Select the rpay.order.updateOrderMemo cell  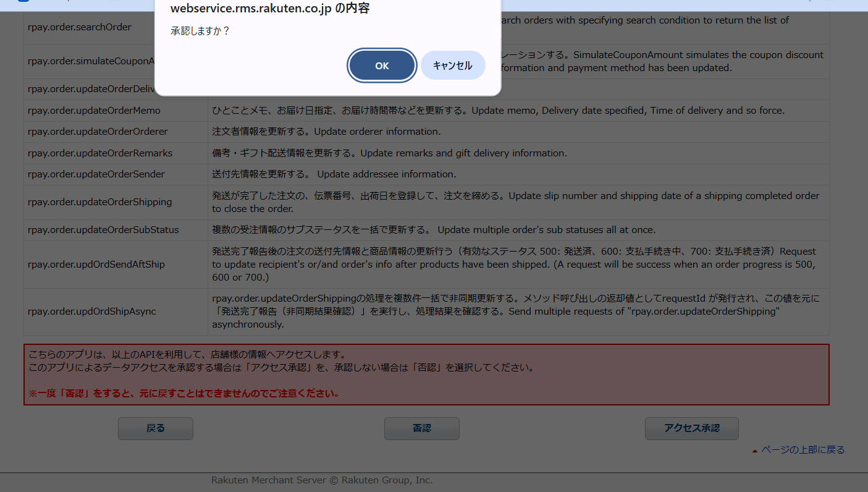coord(116,111)
